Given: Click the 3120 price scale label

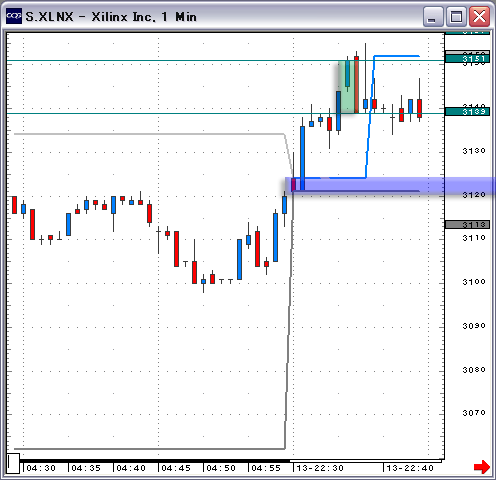Looking at the screenshot, I should point(474,195).
